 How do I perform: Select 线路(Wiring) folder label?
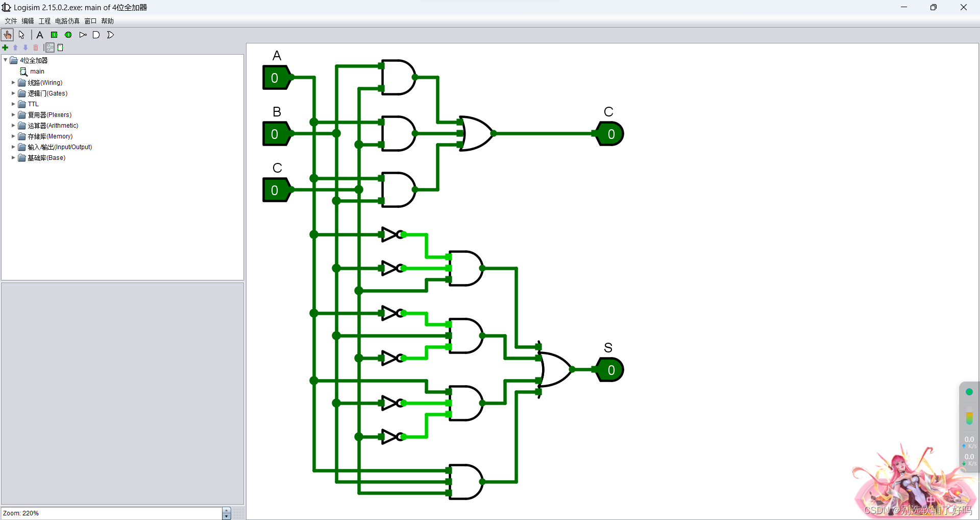45,82
